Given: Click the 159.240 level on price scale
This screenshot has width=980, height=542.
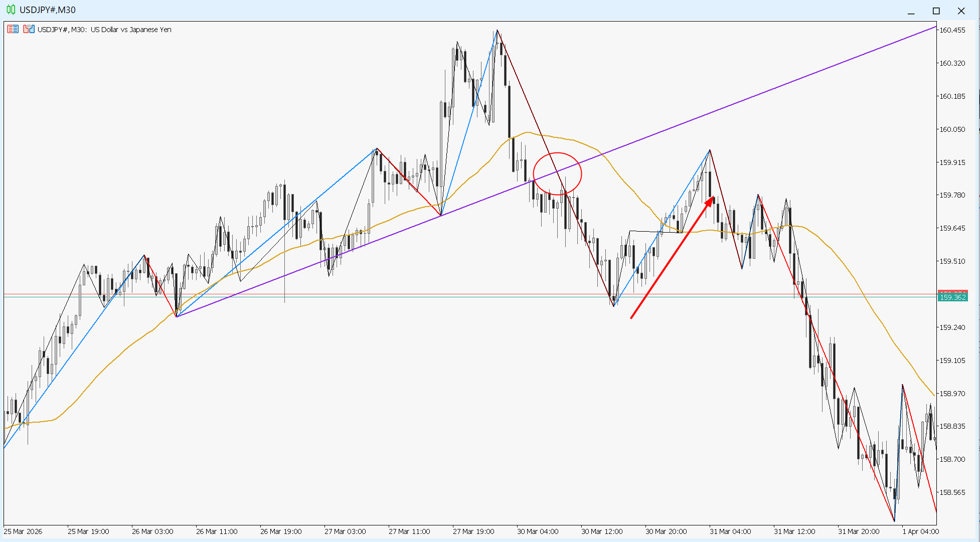Looking at the screenshot, I should [952, 327].
